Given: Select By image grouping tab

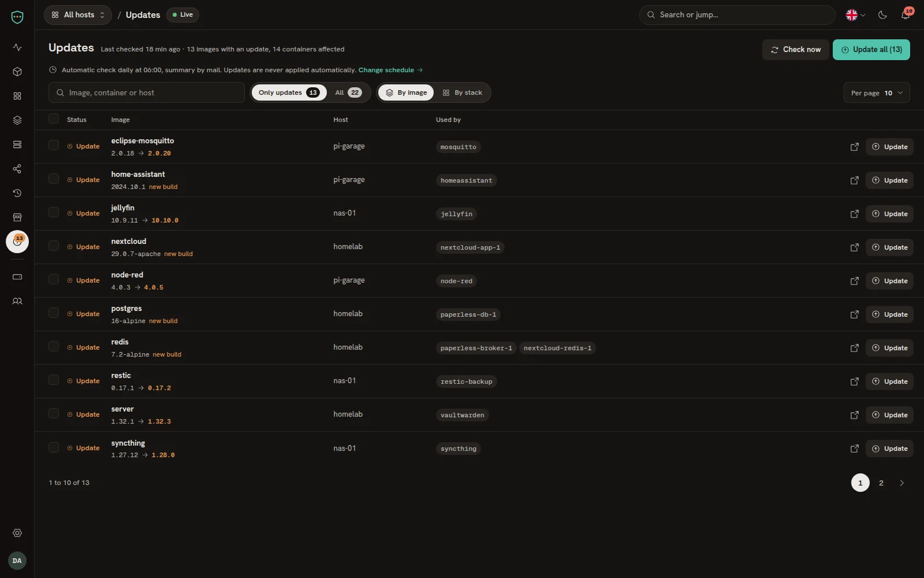Looking at the screenshot, I should tap(406, 92).
